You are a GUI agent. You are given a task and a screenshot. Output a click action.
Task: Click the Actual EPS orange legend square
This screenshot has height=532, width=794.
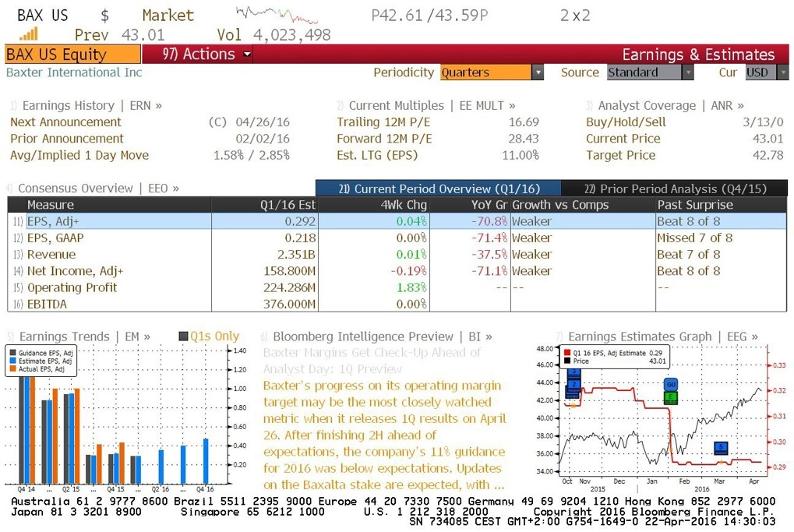click(x=13, y=369)
